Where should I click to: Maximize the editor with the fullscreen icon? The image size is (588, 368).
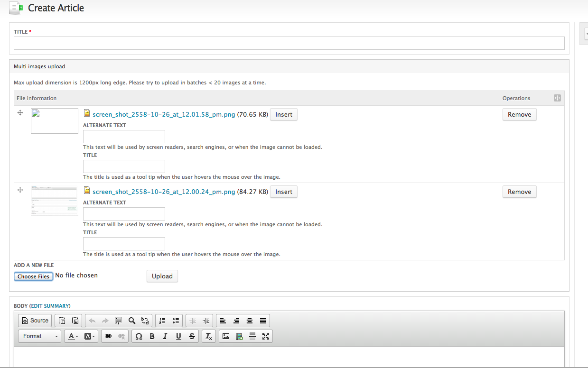[x=266, y=336]
